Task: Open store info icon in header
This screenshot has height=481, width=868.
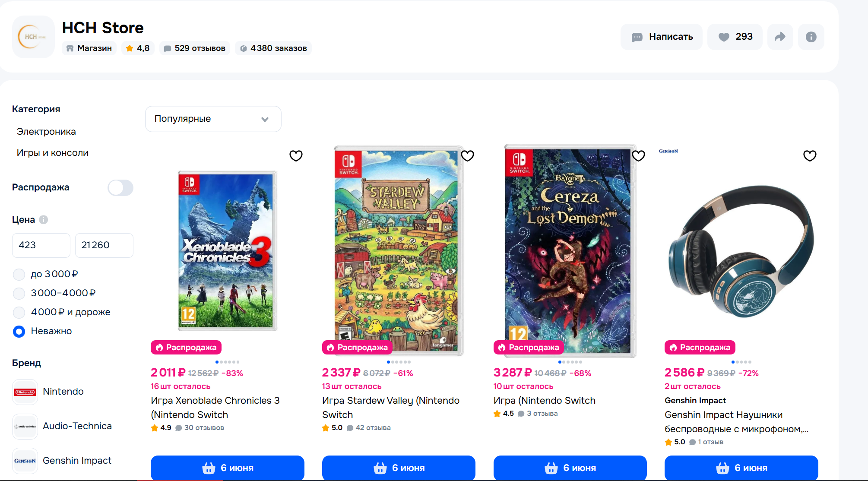Action: coord(811,37)
